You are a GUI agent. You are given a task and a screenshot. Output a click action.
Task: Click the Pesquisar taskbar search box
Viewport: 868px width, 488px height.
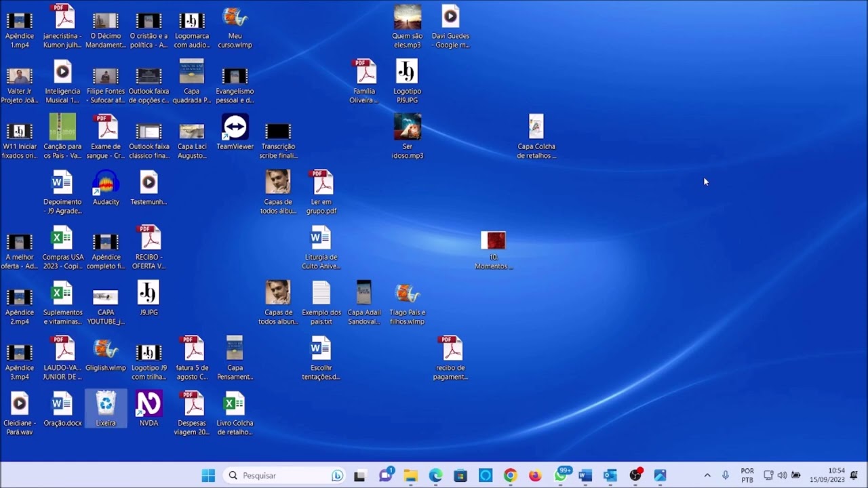285,475
